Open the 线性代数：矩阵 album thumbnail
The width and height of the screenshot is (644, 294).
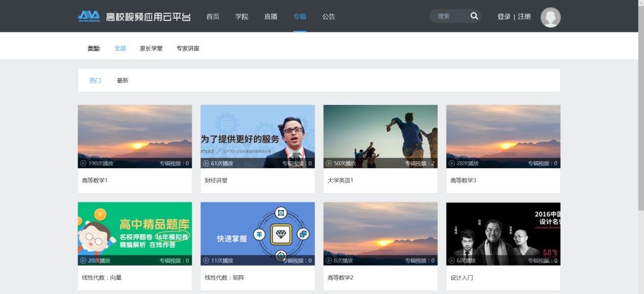pyautogui.click(x=258, y=234)
